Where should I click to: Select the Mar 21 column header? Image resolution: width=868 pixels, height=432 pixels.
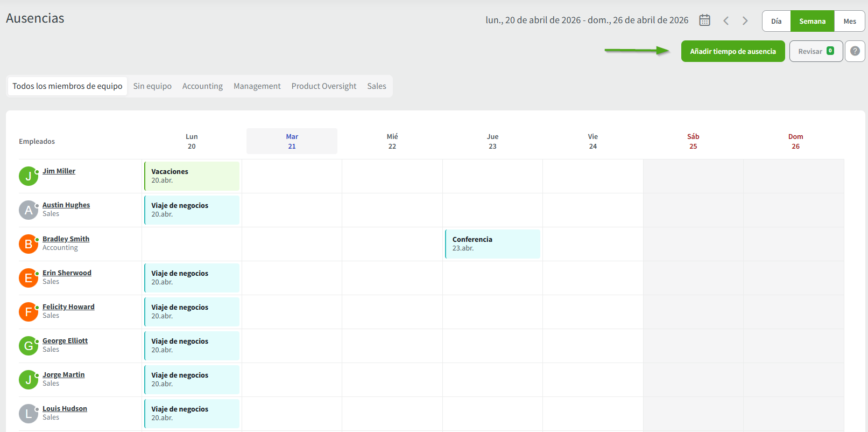pos(292,141)
